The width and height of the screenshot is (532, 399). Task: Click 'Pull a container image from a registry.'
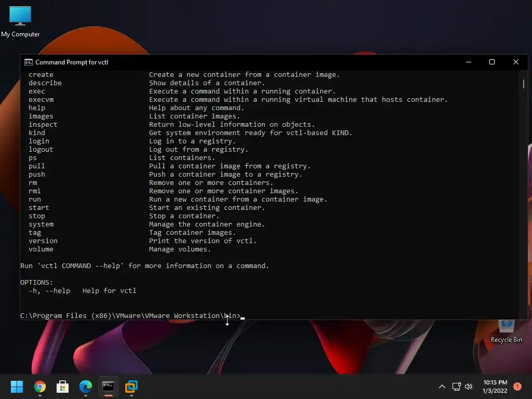point(230,166)
